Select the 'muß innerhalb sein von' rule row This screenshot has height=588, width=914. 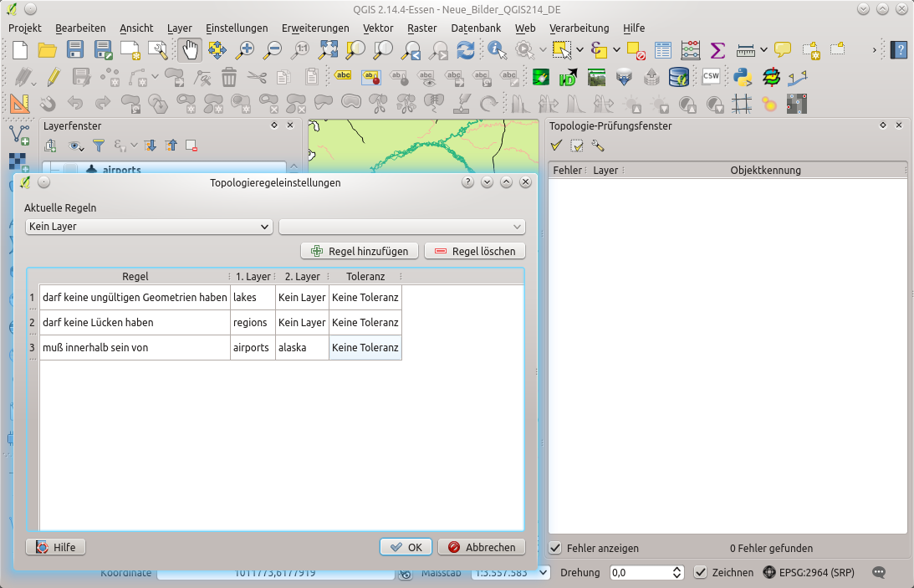(x=134, y=348)
